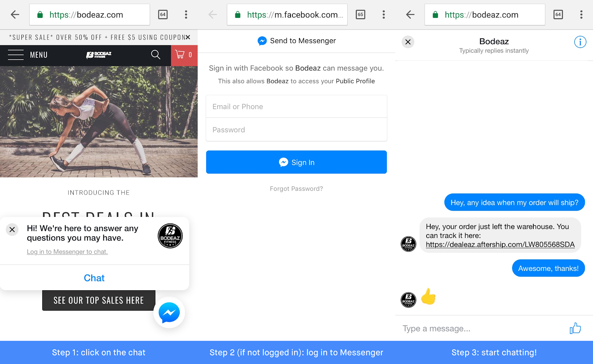Dismiss the Super Sale coupon banner
Image resolution: width=593 pixels, height=364 pixels.
[188, 37]
